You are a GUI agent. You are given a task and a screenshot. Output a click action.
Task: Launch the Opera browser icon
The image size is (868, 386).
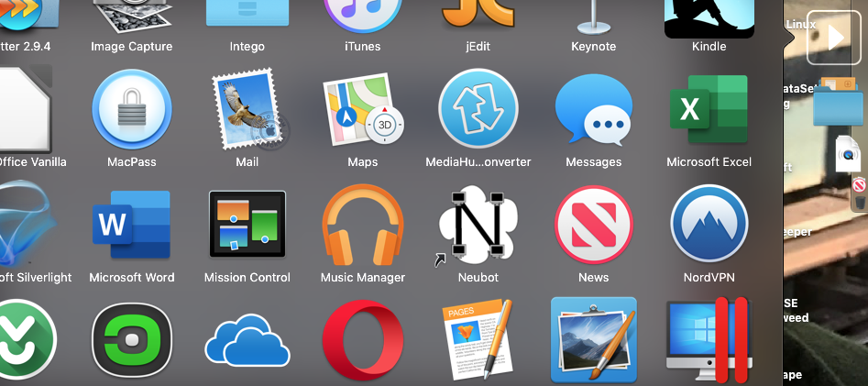(363, 339)
